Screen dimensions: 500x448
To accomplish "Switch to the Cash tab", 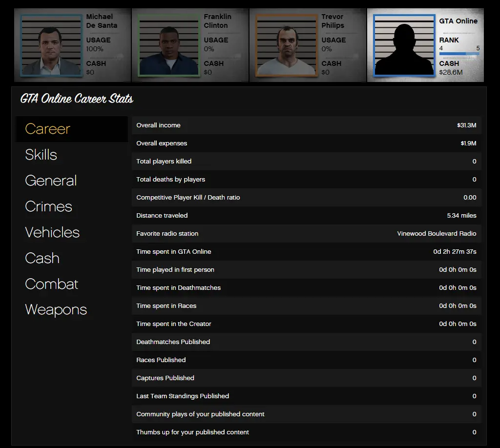I will point(42,258).
